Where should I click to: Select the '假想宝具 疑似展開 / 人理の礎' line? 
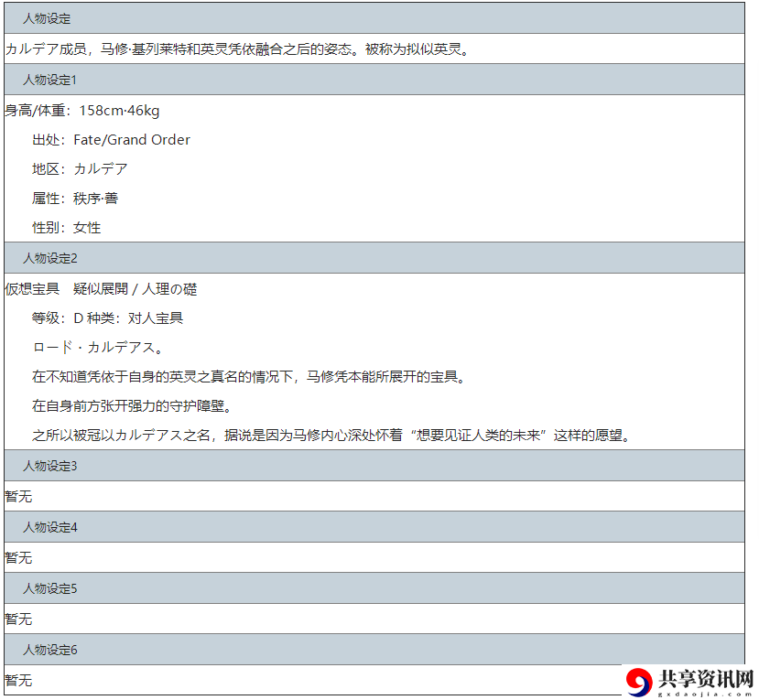coord(101,289)
